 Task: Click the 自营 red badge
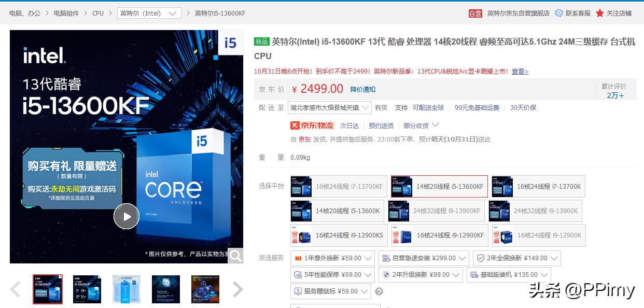coord(475,13)
